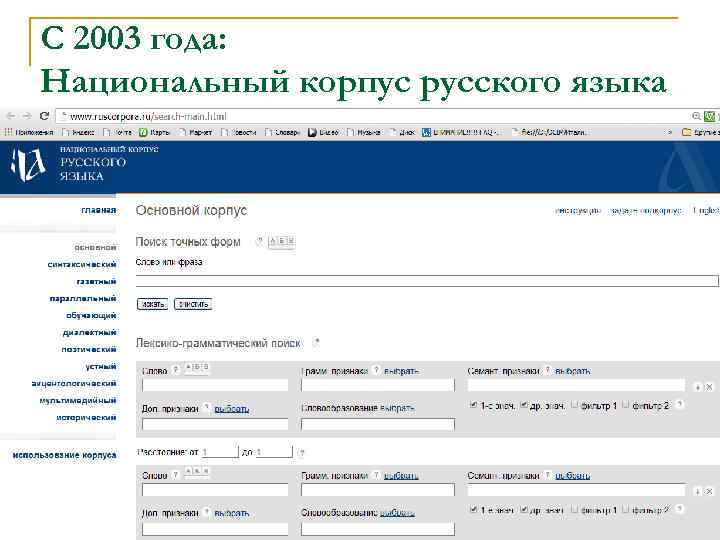This screenshot has height=540, width=720.
Task: Switch to the English version link
Action: pos(706,211)
